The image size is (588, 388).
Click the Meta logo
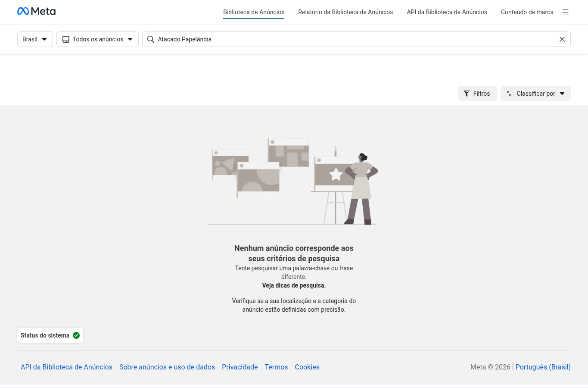click(x=36, y=11)
